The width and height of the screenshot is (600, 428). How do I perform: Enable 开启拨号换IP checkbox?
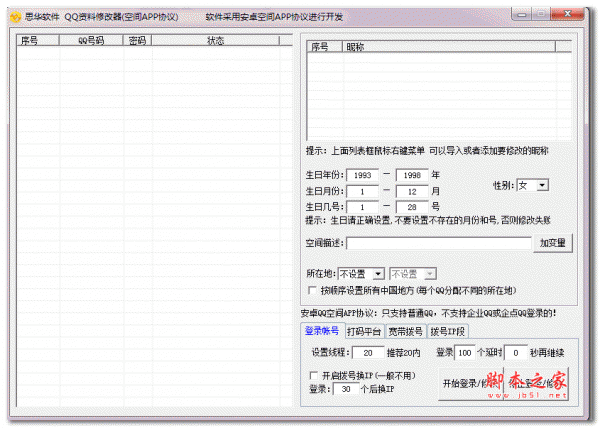click(314, 376)
